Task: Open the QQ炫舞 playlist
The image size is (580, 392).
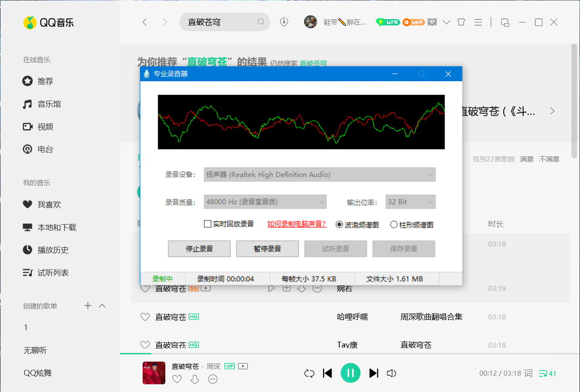Action: coord(38,373)
